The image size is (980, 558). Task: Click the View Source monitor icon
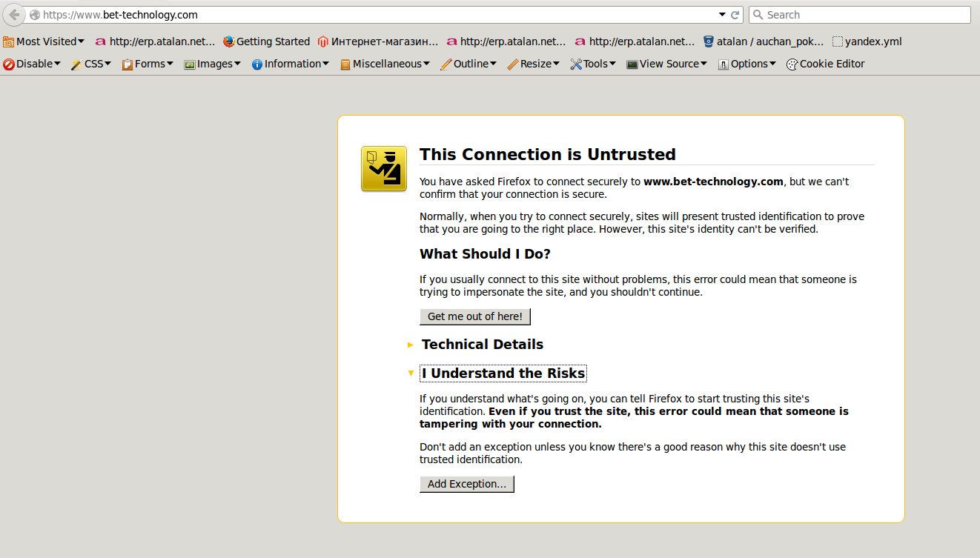coord(632,64)
